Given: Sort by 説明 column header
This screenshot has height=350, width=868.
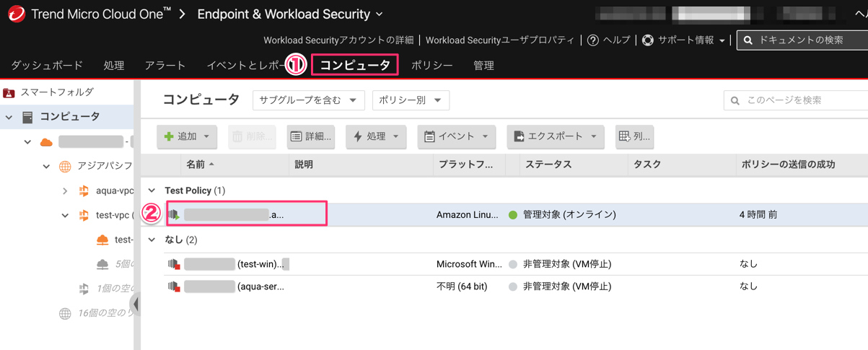Looking at the screenshot, I should click(304, 165).
